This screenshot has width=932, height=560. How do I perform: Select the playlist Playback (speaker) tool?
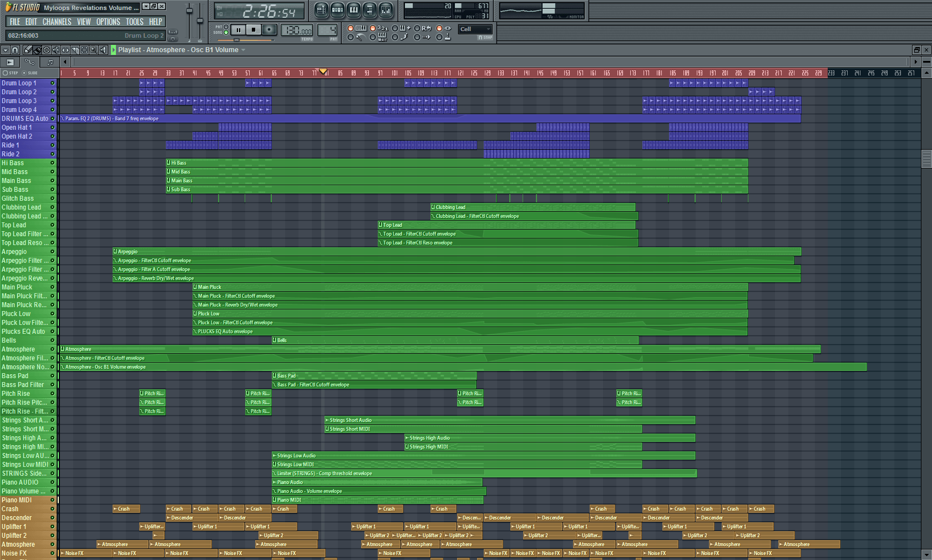pos(103,50)
